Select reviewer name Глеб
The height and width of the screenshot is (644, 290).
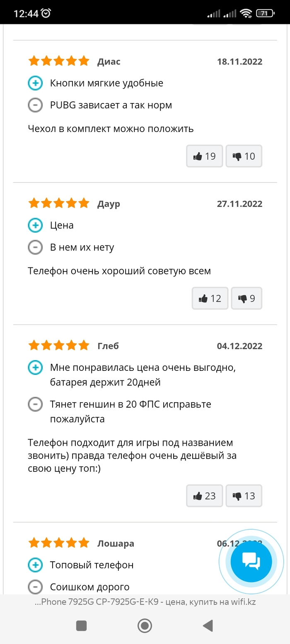(108, 346)
